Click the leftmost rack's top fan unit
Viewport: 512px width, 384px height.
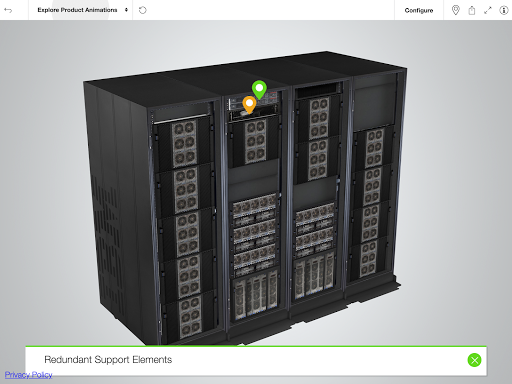pos(183,143)
